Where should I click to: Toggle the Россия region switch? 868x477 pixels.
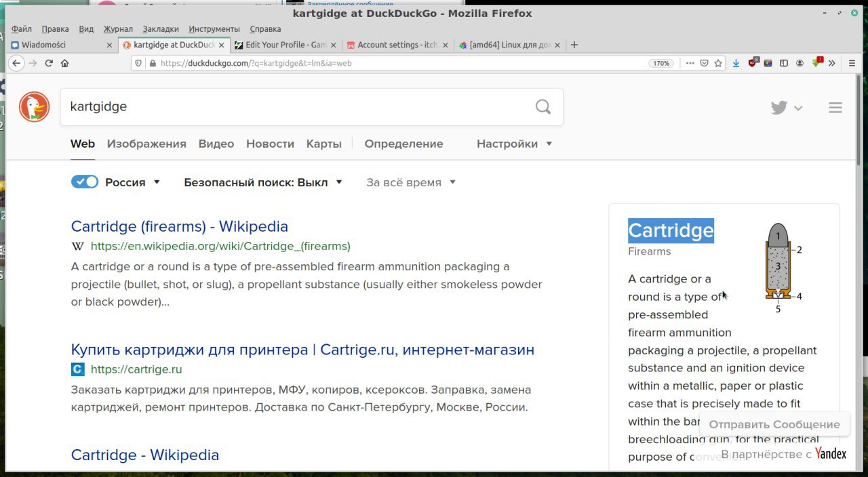click(x=85, y=182)
